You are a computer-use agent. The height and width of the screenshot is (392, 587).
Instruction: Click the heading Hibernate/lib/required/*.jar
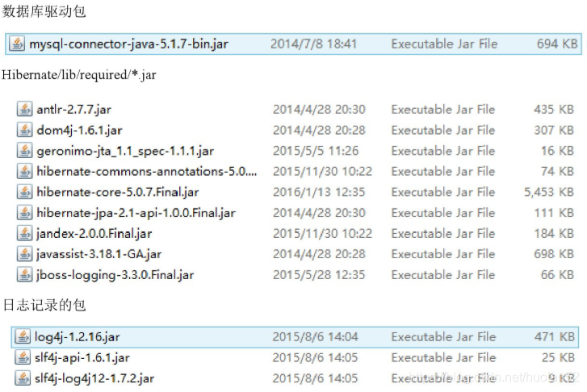click(79, 74)
